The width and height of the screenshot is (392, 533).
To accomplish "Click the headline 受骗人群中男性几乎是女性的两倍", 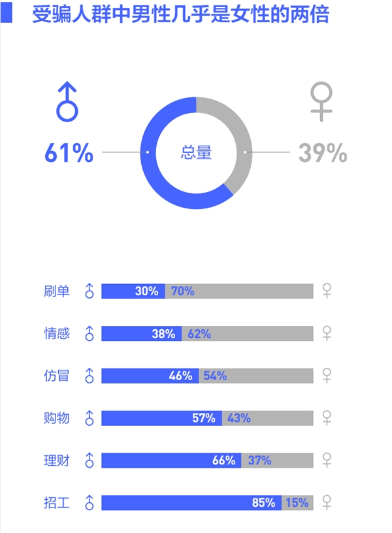I will (181, 14).
